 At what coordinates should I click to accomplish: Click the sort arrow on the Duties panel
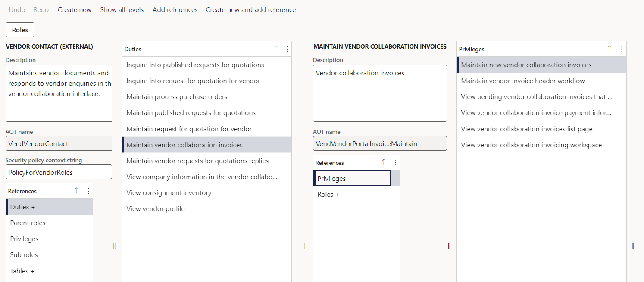coord(275,49)
